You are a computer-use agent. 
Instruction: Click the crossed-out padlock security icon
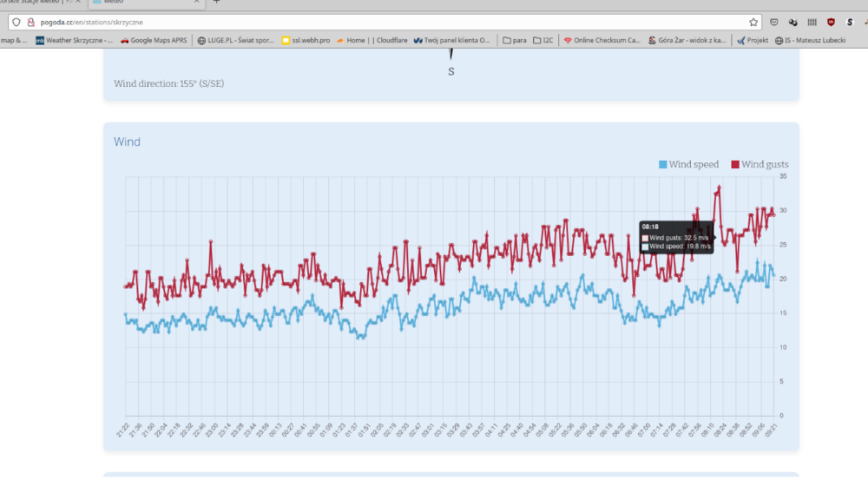pos(30,23)
